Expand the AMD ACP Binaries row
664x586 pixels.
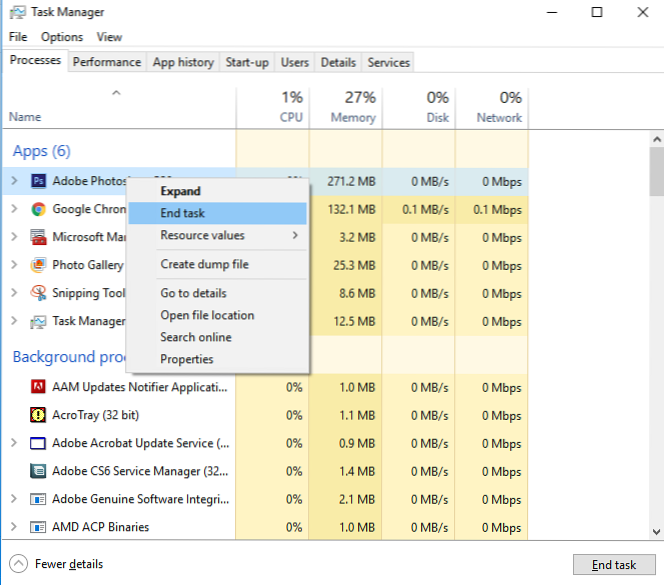14,527
